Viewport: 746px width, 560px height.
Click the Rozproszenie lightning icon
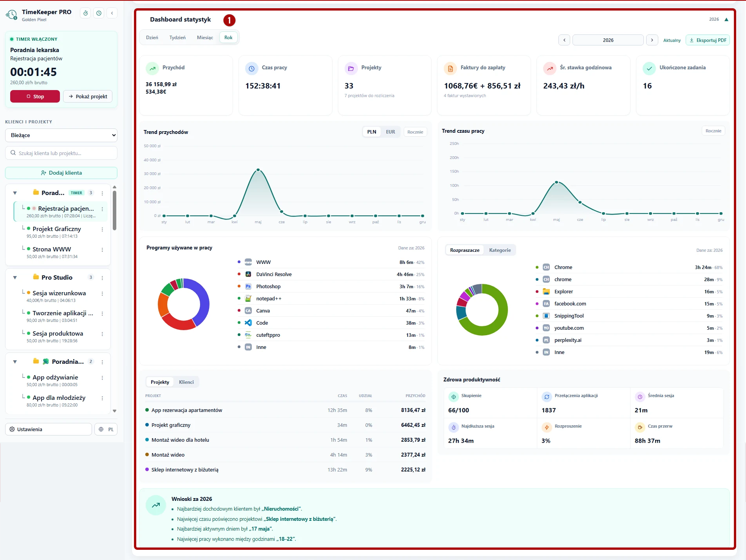tap(547, 428)
